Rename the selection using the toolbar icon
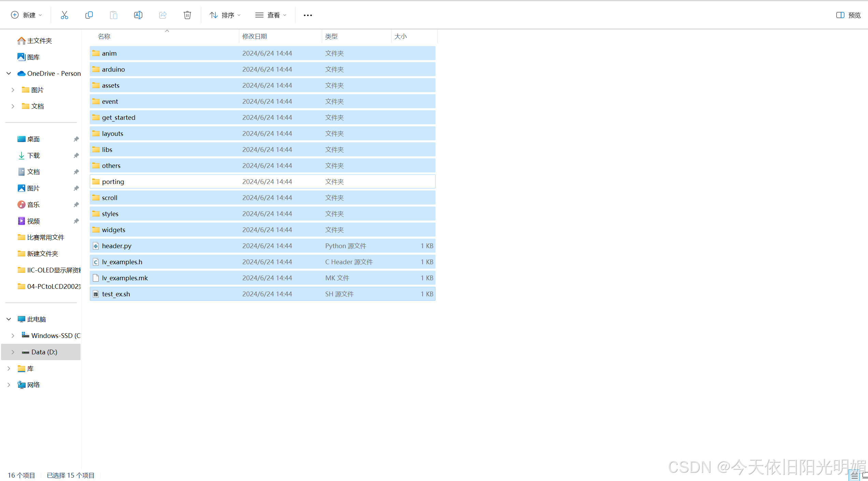868x481 pixels. click(138, 15)
